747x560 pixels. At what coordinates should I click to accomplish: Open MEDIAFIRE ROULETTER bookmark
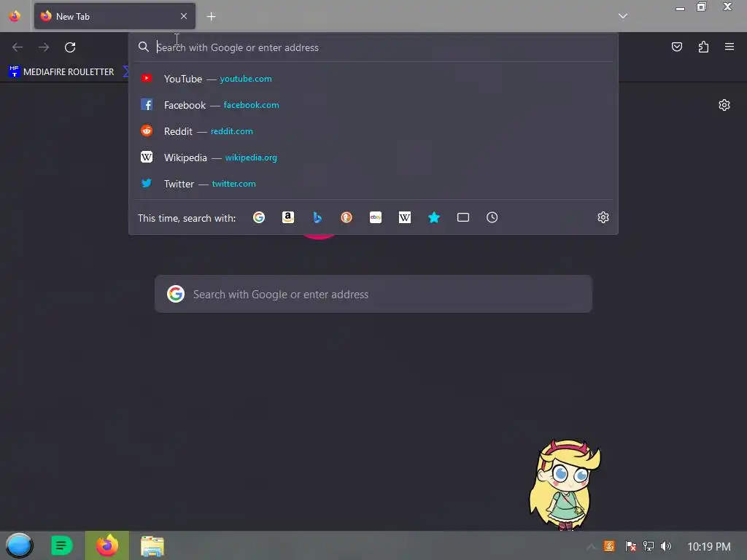pyautogui.click(x=61, y=72)
